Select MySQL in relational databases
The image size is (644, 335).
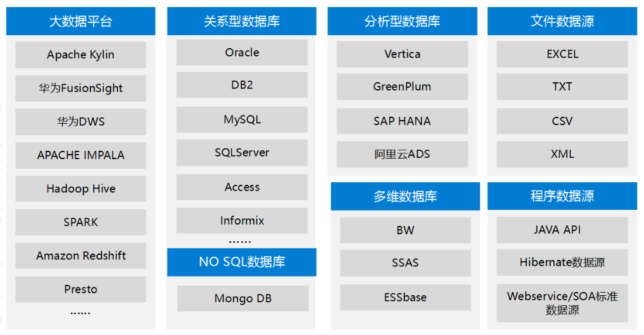pyautogui.click(x=242, y=119)
